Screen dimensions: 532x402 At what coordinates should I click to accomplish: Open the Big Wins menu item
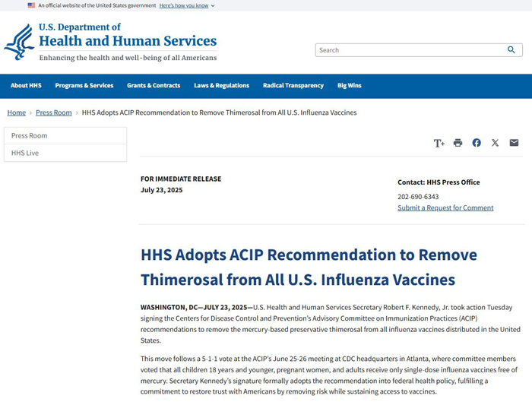[349, 85]
